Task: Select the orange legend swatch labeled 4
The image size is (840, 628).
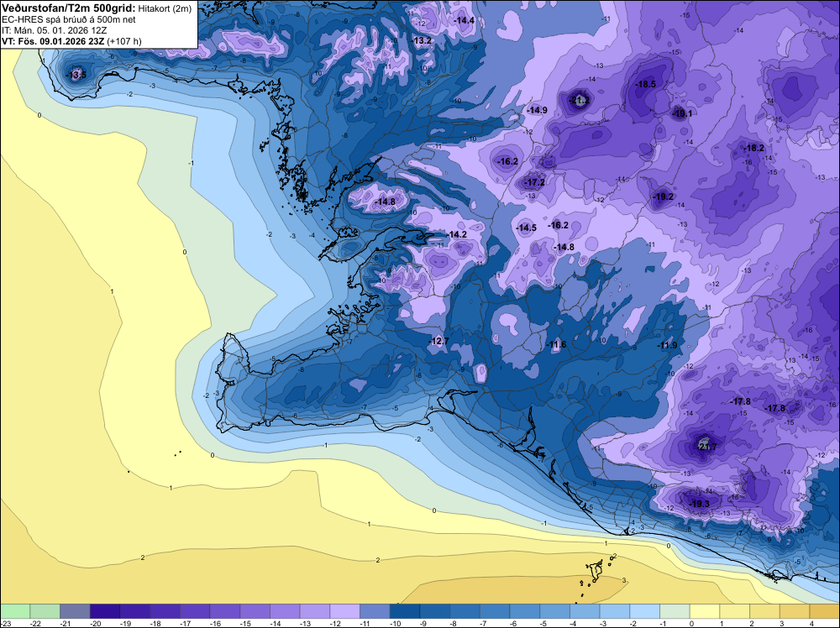Action: (825, 611)
